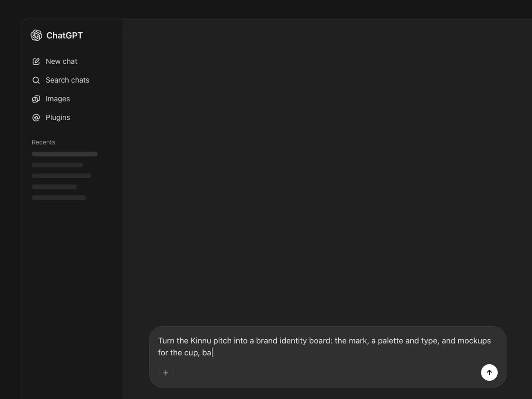Click the Search chats magnifier icon
Screen dimensions: 532x399
(x=36, y=80)
